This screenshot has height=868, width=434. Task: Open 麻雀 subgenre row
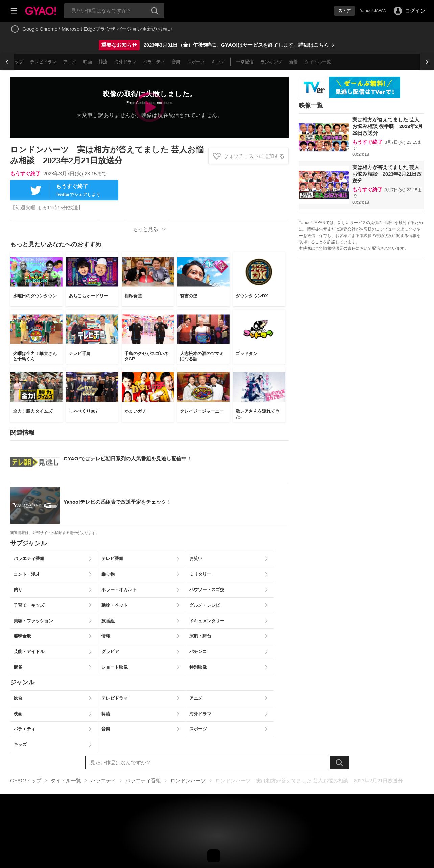click(54, 667)
